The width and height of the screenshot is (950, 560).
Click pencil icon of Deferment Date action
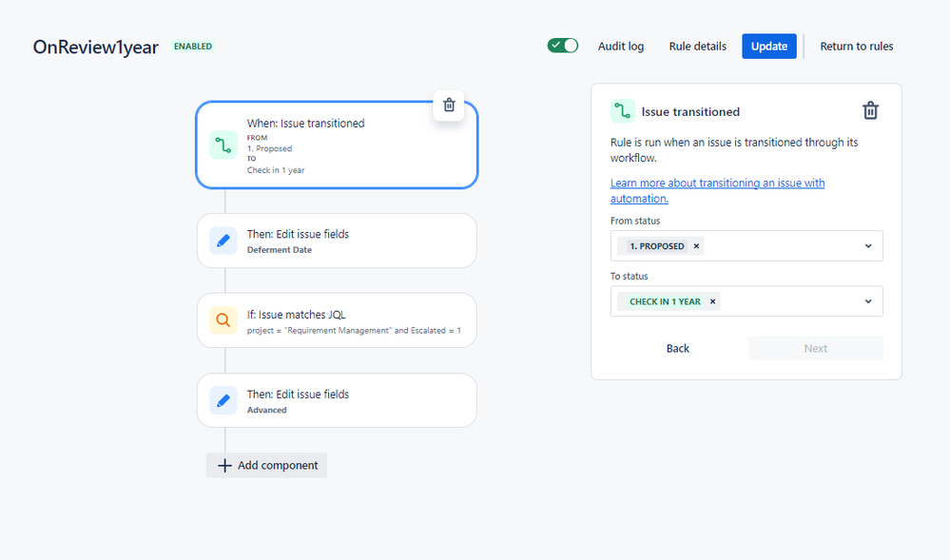point(223,241)
